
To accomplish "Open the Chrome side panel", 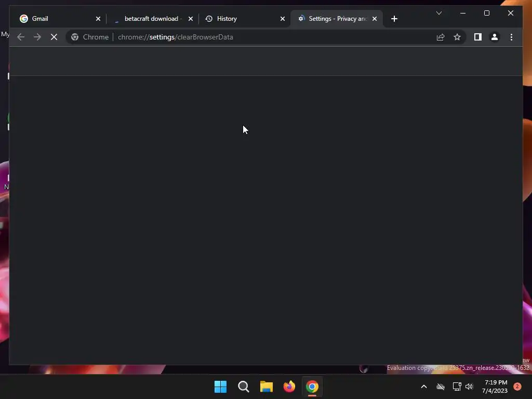I will [x=478, y=37].
